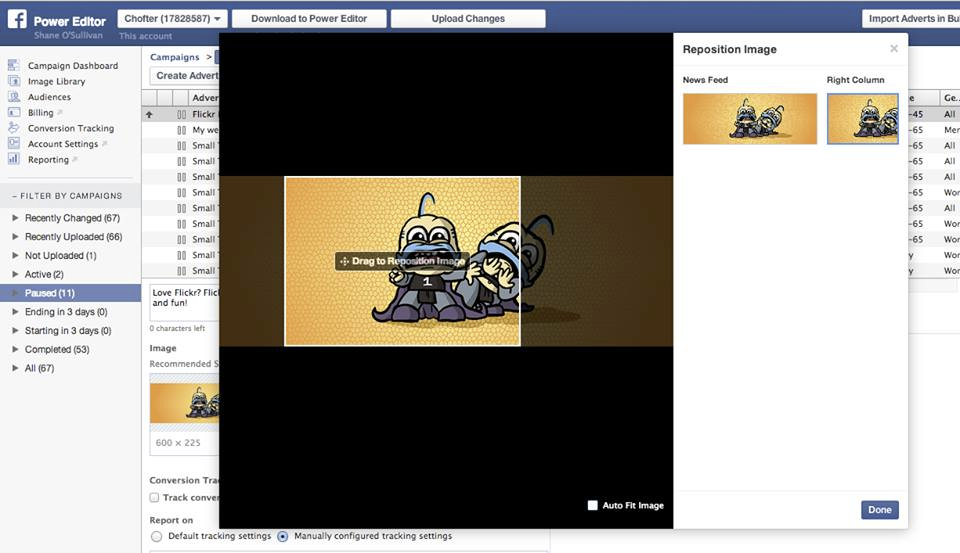Image resolution: width=960 pixels, height=553 pixels.
Task: Click the Facebook logo icon
Action: [x=17, y=19]
